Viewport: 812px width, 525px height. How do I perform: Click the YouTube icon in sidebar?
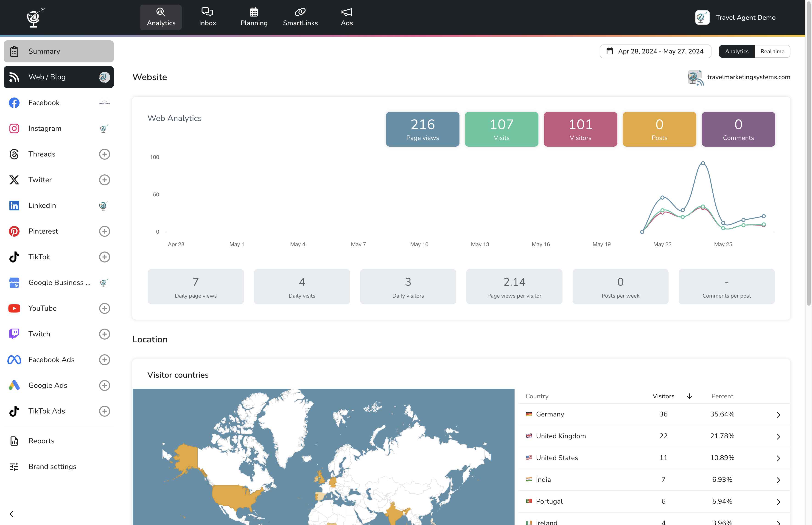(x=14, y=308)
